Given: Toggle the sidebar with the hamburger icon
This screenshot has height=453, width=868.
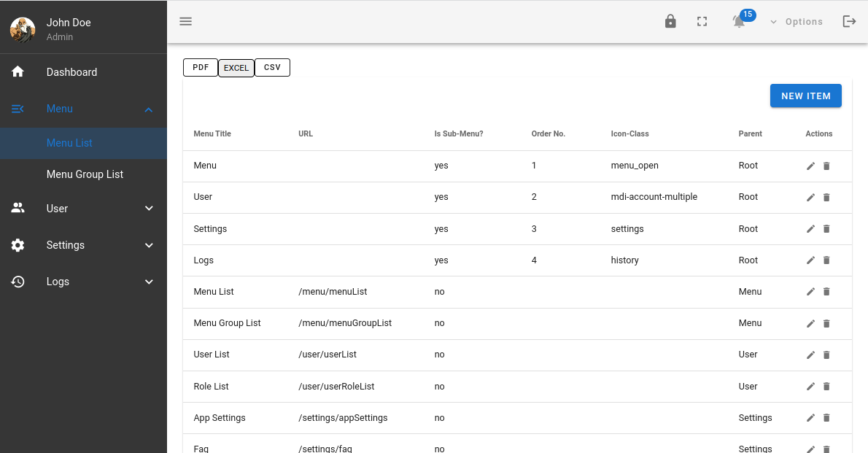Looking at the screenshot, I should click(x=185, y=21).
